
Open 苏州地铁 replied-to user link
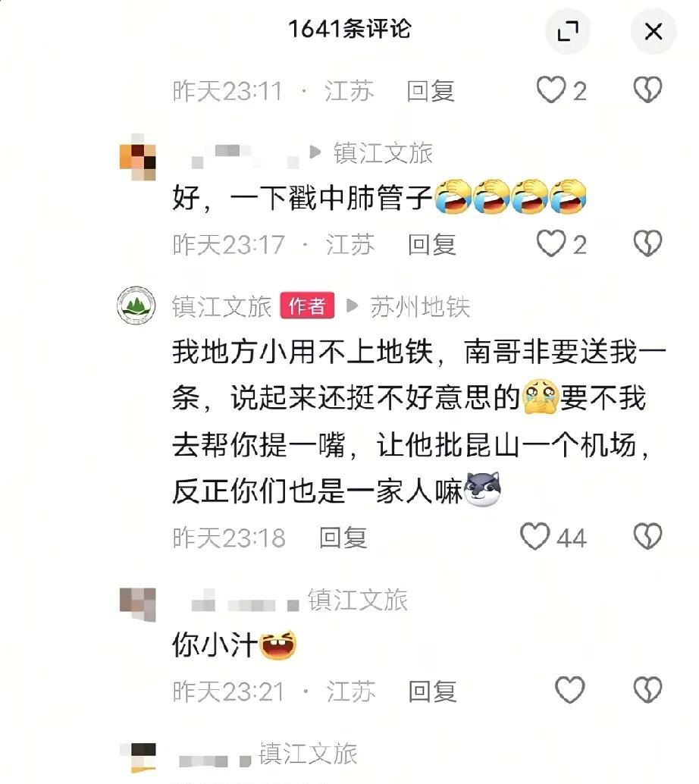[x=420, y=306]
